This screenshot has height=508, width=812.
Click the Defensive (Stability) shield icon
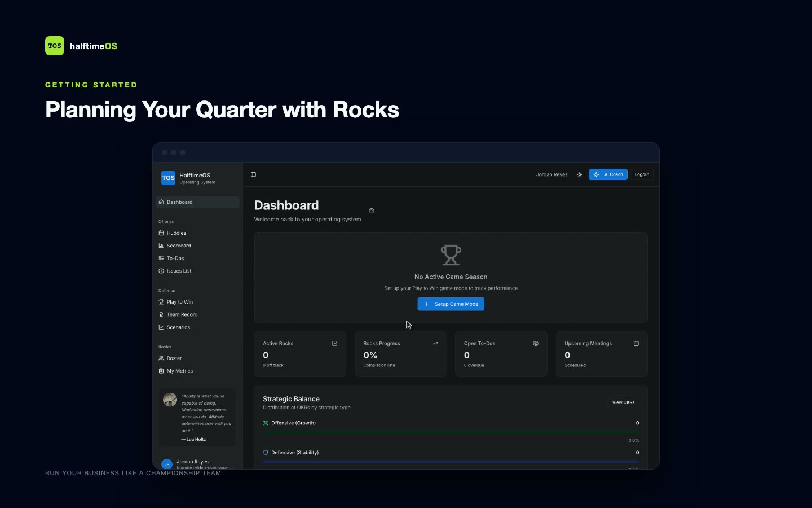[266, 453]
